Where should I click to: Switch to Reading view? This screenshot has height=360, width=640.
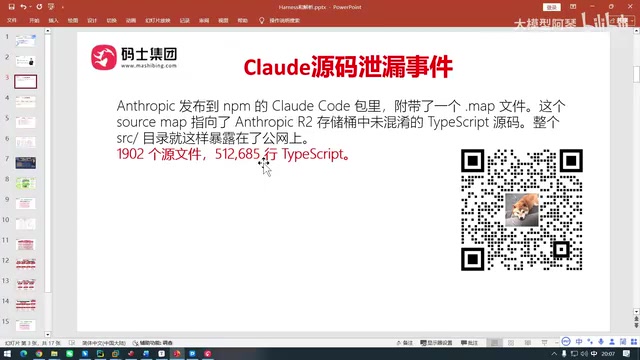[528, 343]
